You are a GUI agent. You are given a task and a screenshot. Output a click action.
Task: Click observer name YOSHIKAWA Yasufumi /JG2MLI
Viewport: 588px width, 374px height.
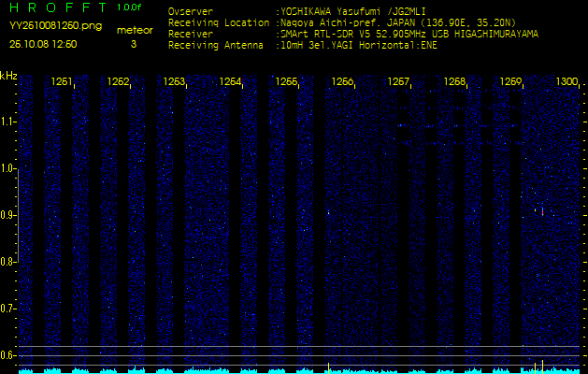tap(352, 11)
